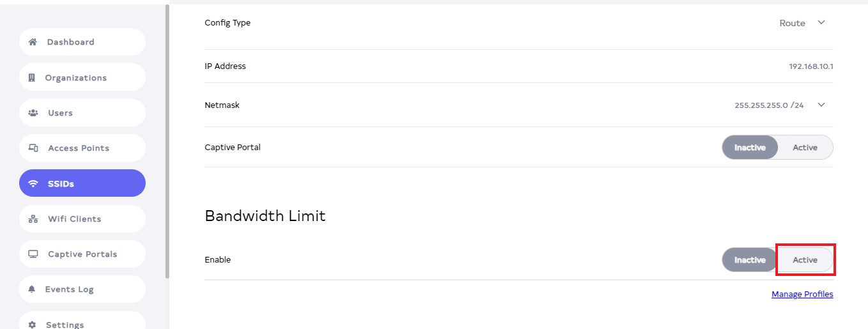Screen dimensions: 868x329
Task: Click the Events Log bell icon
Action: pos(32,289)
